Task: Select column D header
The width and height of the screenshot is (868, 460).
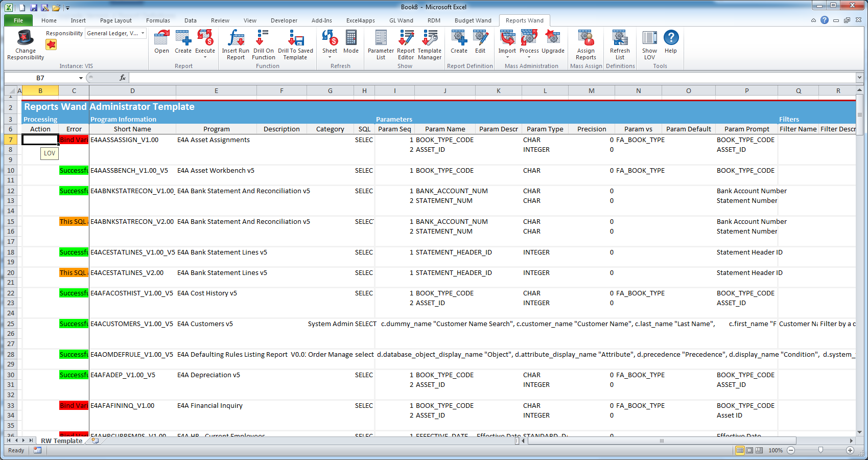Action: tap(132, 90)
